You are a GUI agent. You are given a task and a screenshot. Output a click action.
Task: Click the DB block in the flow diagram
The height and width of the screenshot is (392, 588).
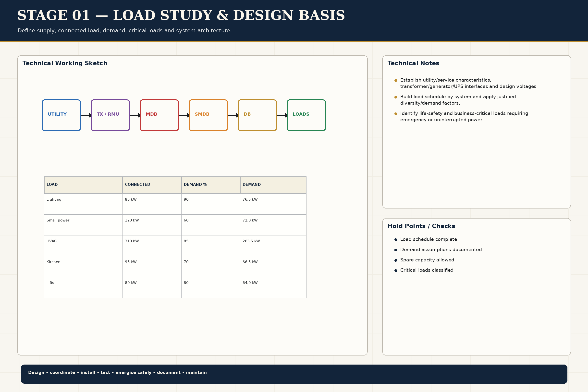pyautogui.click(x=257, y=115)
